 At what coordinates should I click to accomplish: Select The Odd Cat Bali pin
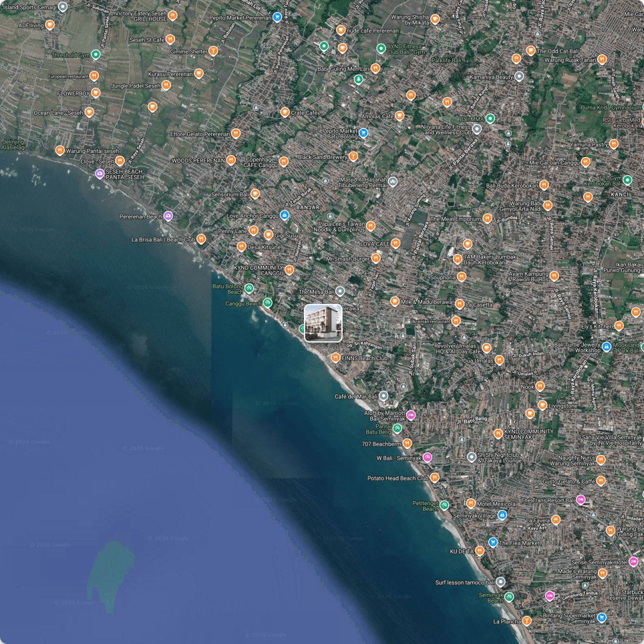click(530, 51)
